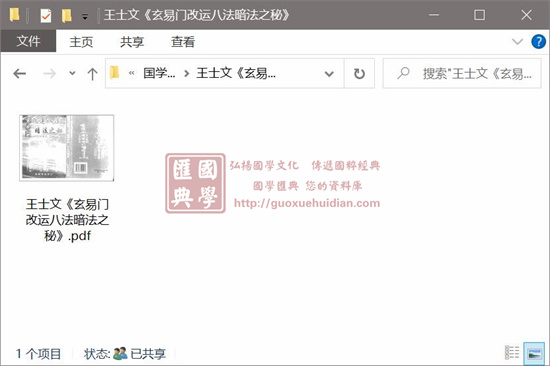Refresh the current folder
The height and width of the screenshot is (366, 550).
pyautogui.click(x=359, y=74)
